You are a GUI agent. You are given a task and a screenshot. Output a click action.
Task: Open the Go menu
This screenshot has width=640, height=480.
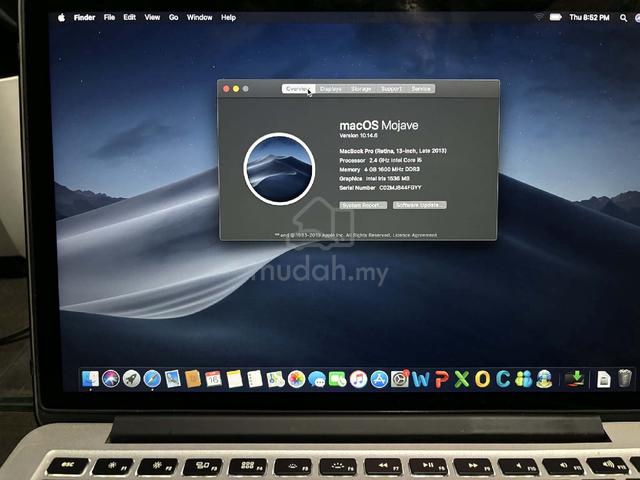(173, 17)
